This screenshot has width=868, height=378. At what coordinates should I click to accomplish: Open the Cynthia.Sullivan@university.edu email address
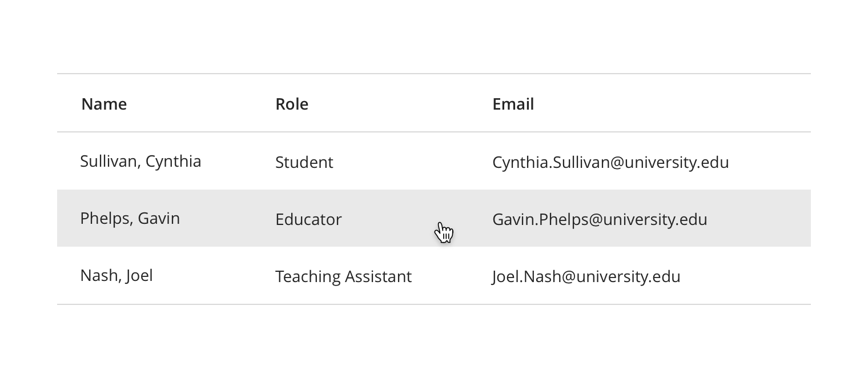[610, 162]
